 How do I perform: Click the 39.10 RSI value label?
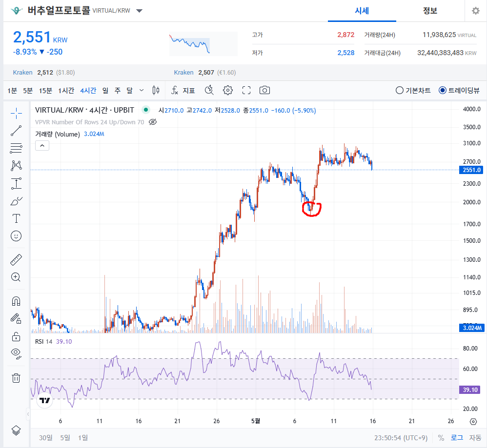tap(470, 390)
